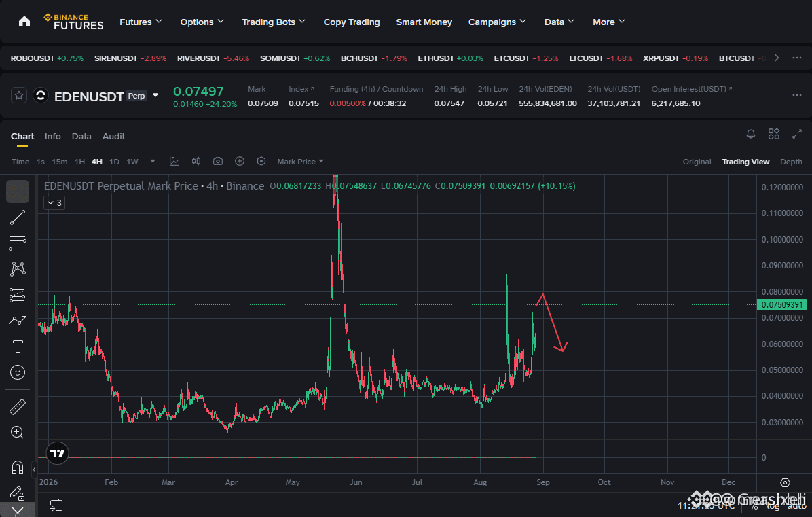Switch to the Info tab

click(53, 137)
